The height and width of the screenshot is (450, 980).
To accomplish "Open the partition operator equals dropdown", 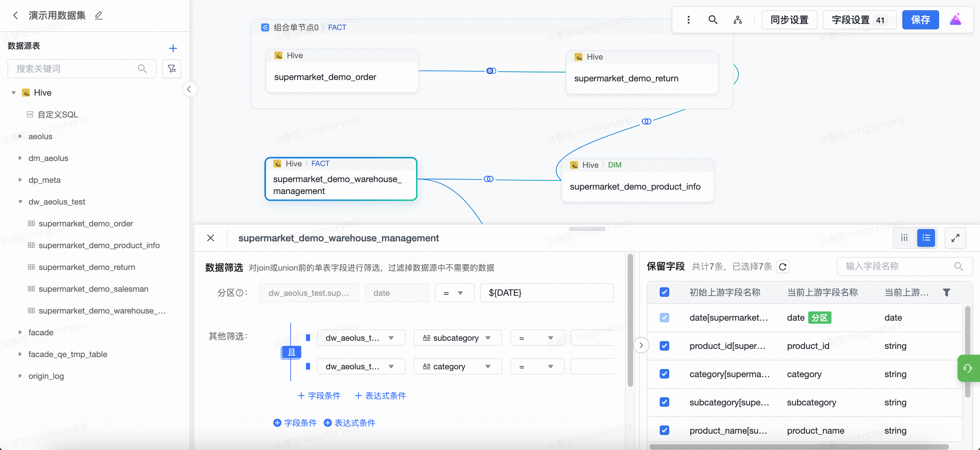I will [x=454, y=293].
